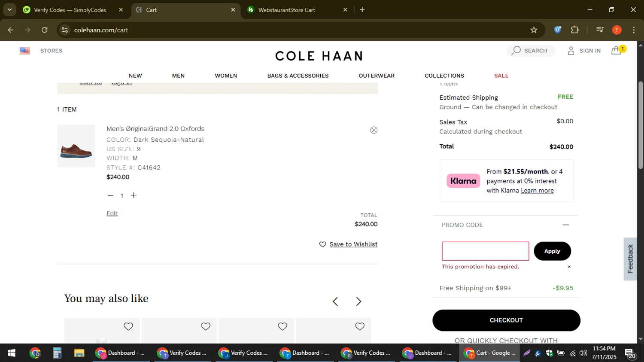644x362 pixels.
Task: Click the promo code input field
Action: point(485,251)
